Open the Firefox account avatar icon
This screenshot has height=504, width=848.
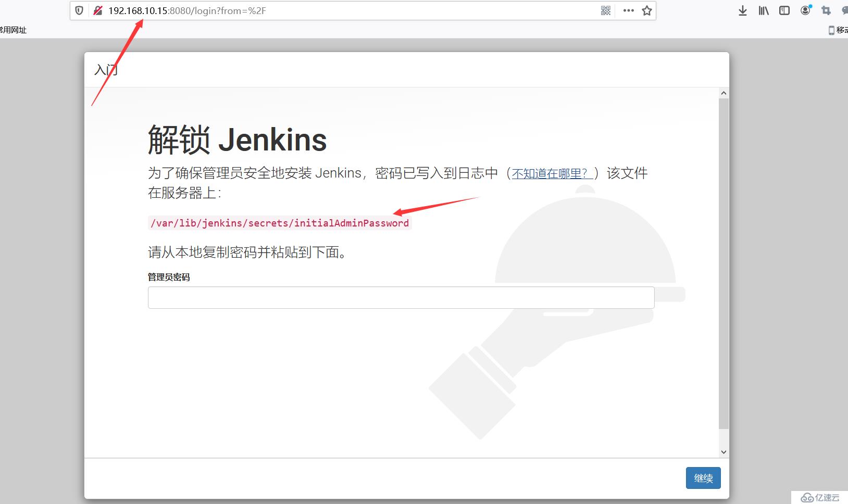805,10
